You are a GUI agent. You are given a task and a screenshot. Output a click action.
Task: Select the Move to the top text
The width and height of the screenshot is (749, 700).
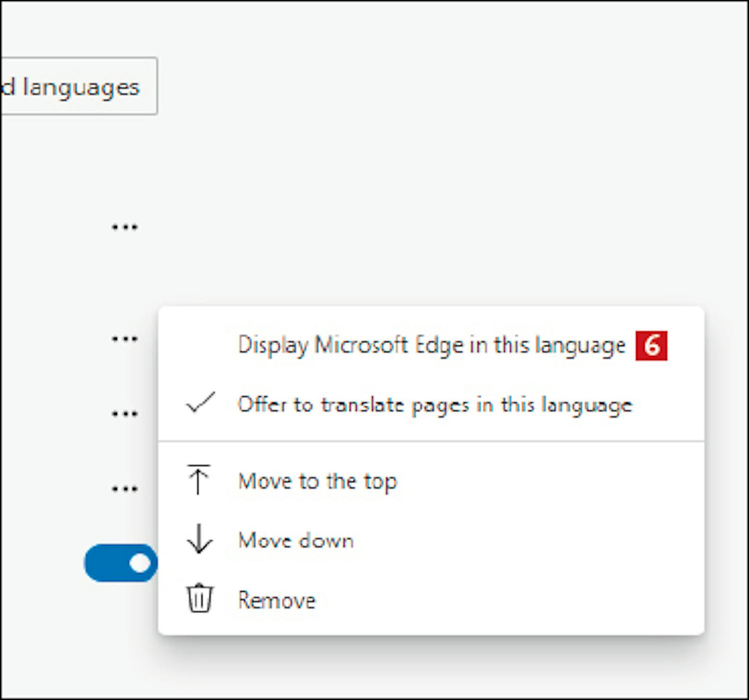pos(318,482)
